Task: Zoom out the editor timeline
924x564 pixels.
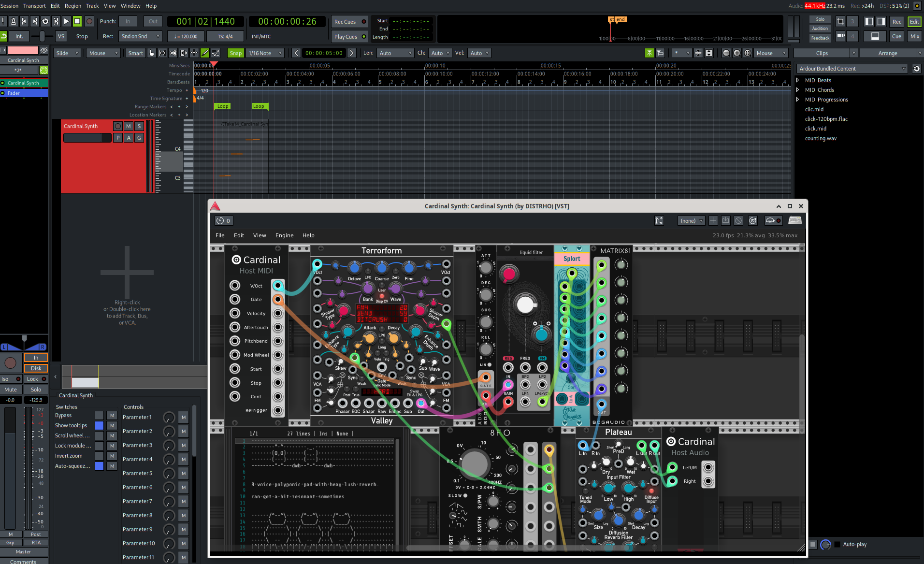Action: click(x=726, y=53)
